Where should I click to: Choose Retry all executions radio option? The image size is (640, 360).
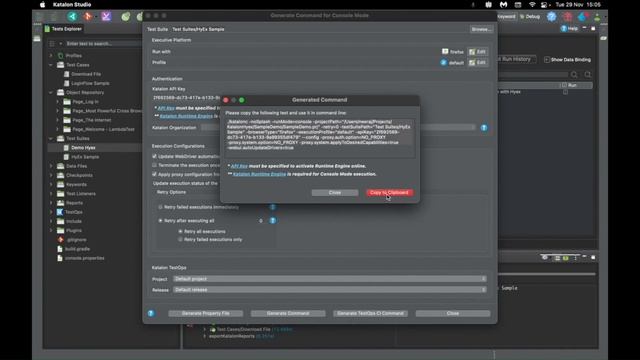tap(180, 231)
